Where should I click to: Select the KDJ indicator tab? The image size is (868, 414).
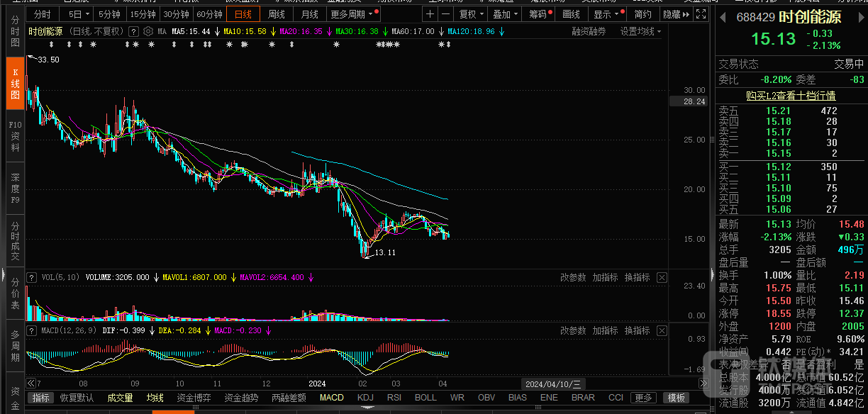tap(365, 398)
